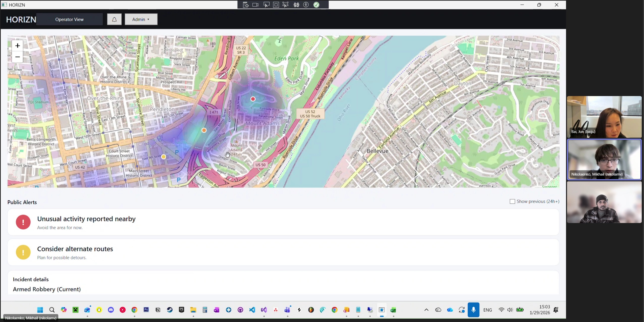Select Nikolaenko, Mikhail video thumbnail

[x=604, y=159]
